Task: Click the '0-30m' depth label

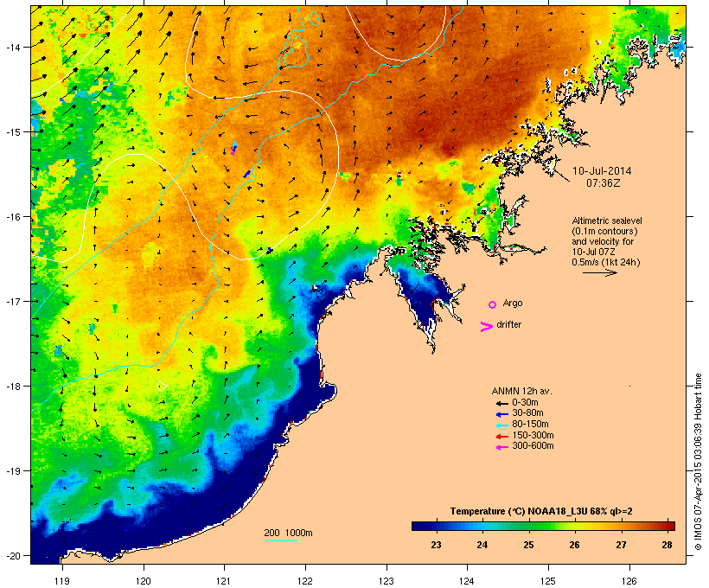Action: (x=525, y=403)
